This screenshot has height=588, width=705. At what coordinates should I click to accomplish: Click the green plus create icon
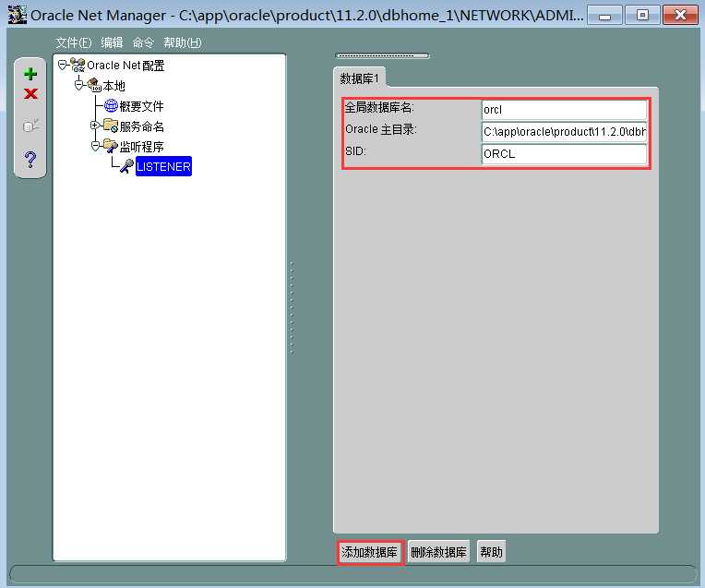pyautogui.click(x=30, y=74)
